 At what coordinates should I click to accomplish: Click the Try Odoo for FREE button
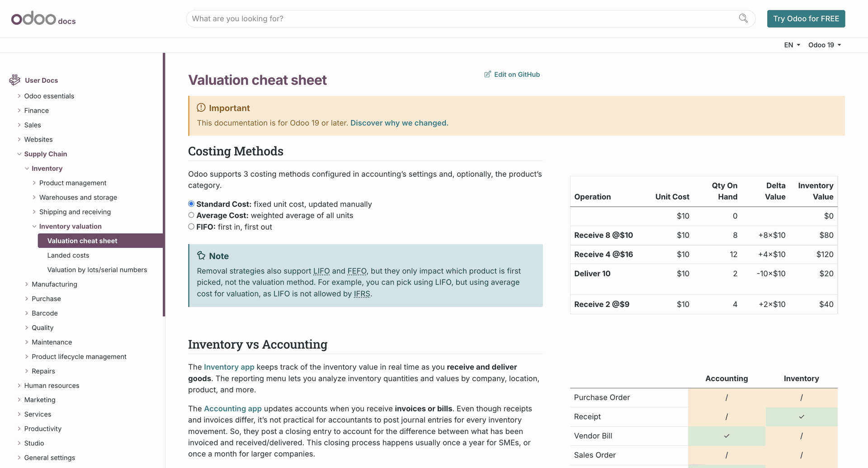(x=806, y=19)
